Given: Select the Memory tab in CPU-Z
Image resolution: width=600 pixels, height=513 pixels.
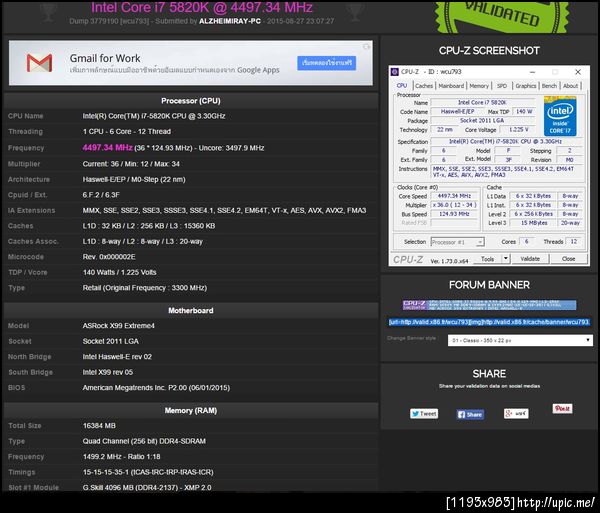Looking at the screenshot, I should pyautogui.click(x=479, y=86).
